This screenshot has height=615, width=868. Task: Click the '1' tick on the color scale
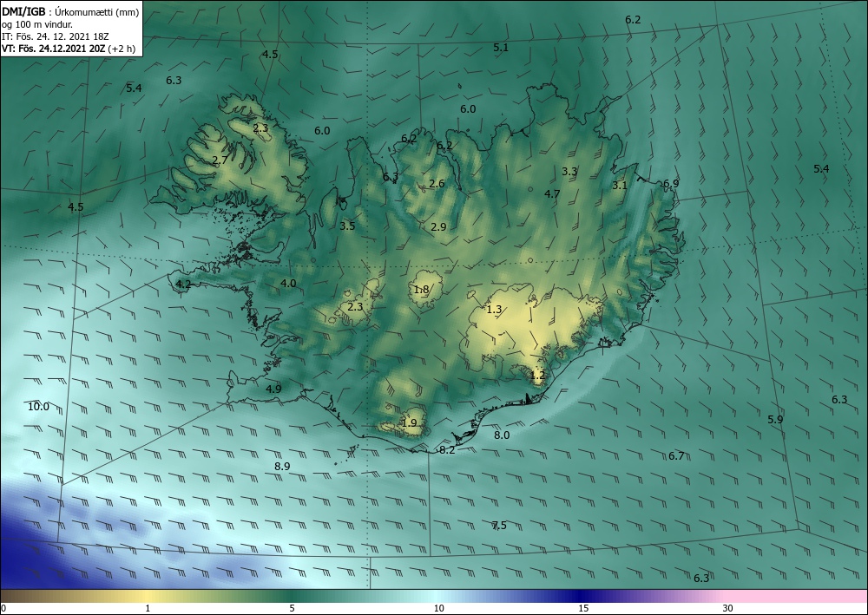148,608
